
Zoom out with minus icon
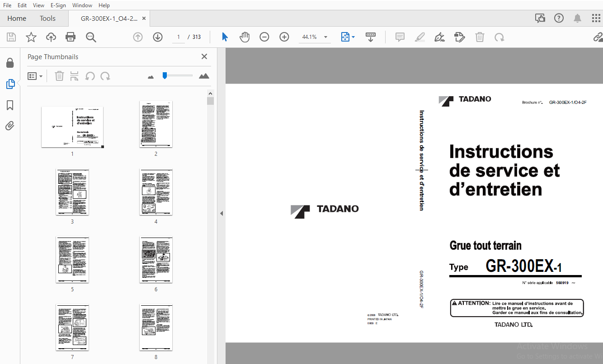click(264, 37)
